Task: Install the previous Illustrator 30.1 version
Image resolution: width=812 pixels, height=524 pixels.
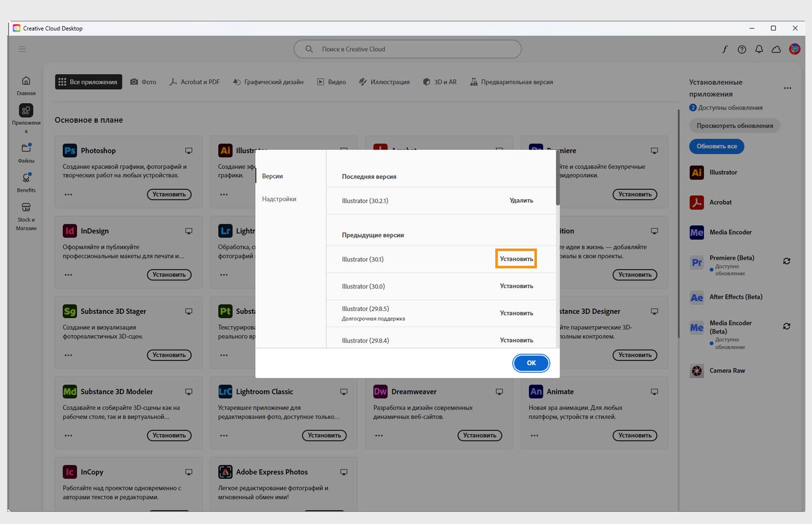Action: click(516, 259)
